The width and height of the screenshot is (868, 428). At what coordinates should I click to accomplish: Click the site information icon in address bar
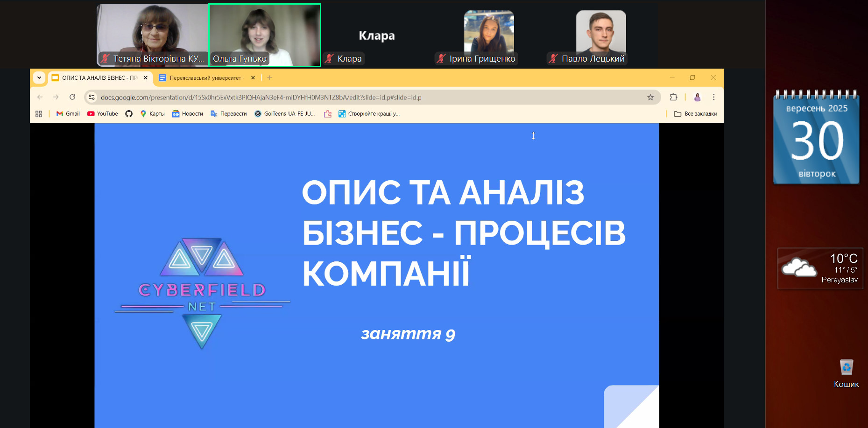pyautogui.click(x=92, y=97)
